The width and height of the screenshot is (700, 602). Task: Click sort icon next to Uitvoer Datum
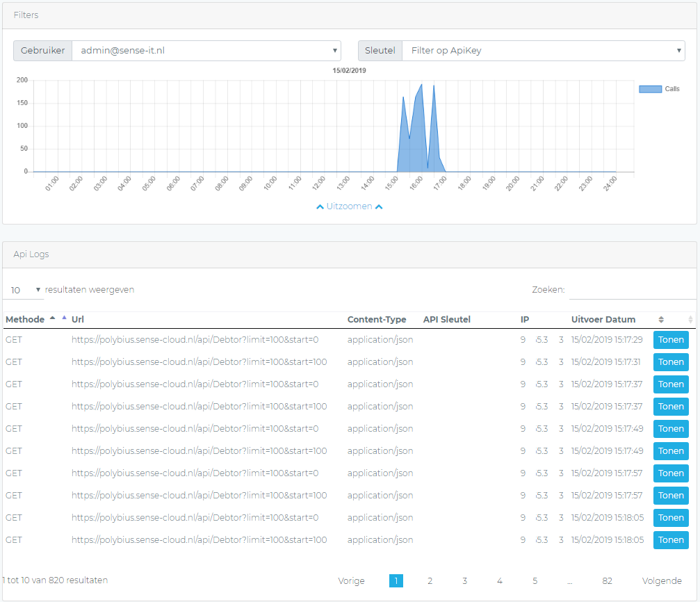pyautogui.click(x=661, y=320)
